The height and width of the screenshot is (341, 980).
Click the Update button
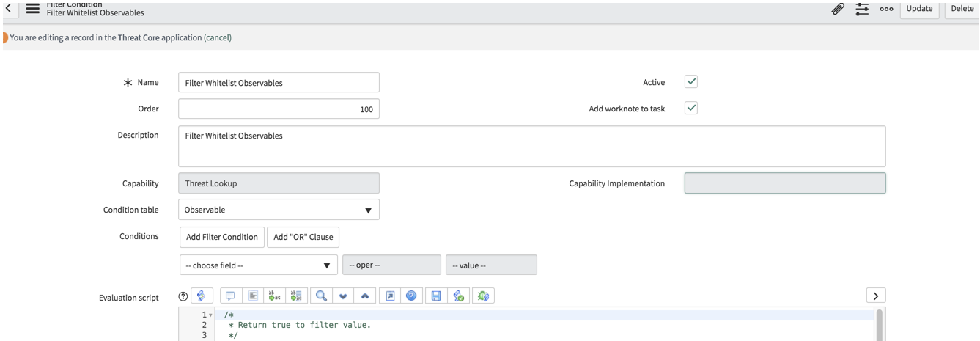point(919,9)
